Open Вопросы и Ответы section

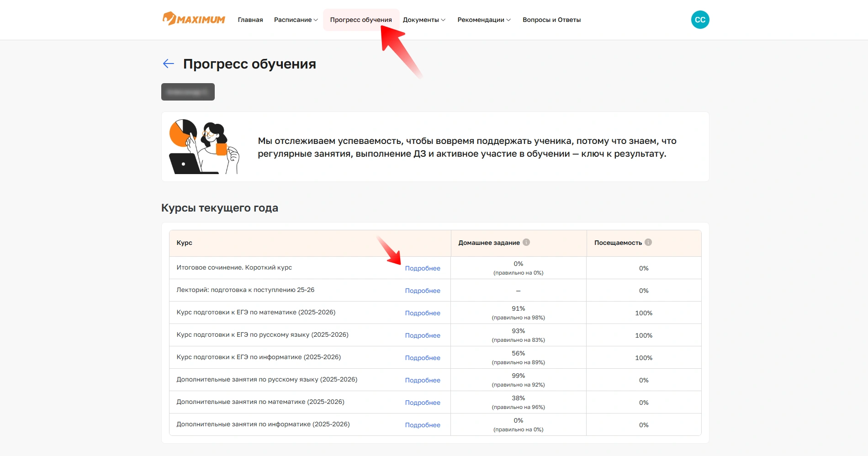551,20
